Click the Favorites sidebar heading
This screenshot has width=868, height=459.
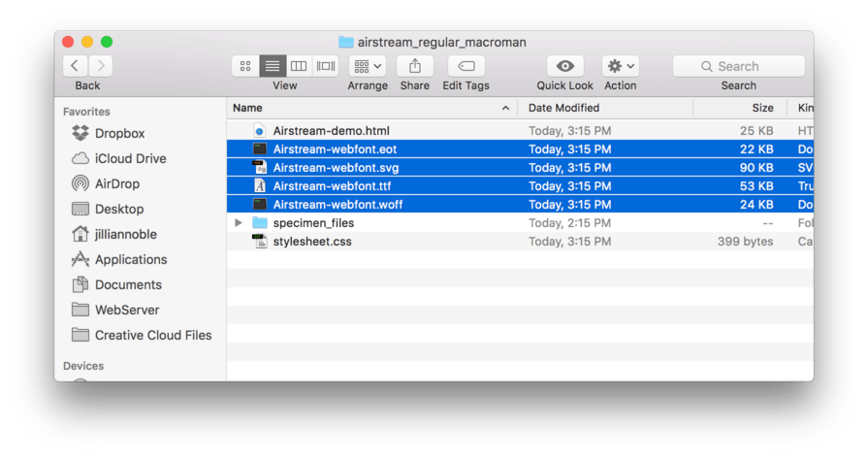pyautogui.click(x=86, y=112)
